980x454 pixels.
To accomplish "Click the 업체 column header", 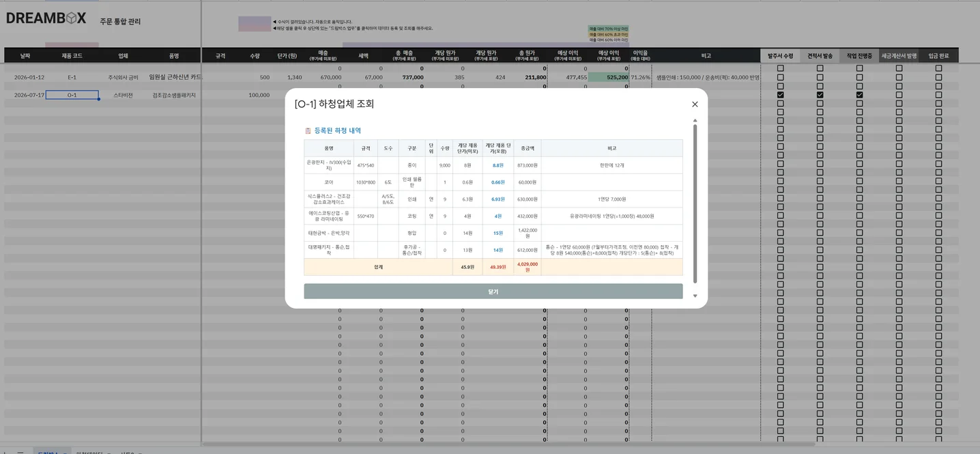I will point(123,55).
